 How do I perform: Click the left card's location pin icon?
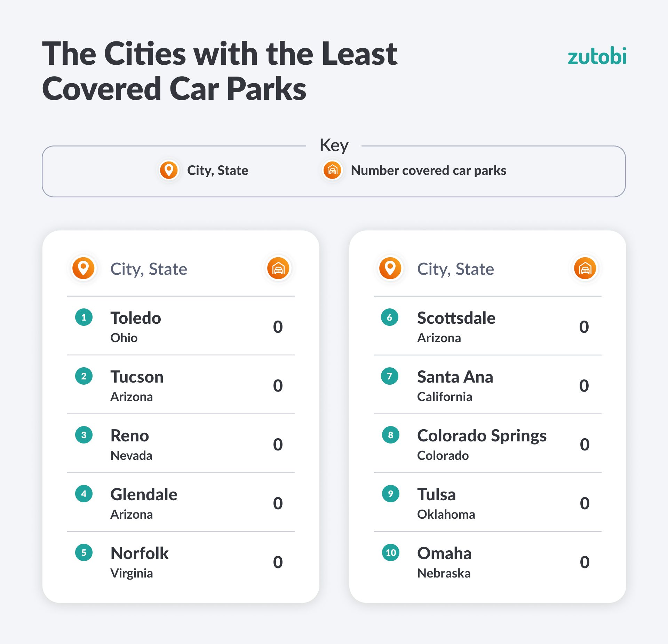point(83,268)
